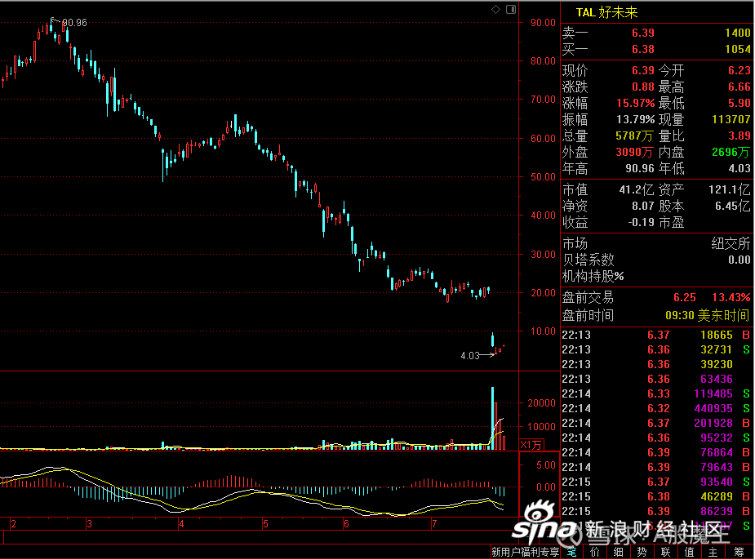Click the 纽交所 market label
This screenshot has height=560, width=755.
coord(731,243)
